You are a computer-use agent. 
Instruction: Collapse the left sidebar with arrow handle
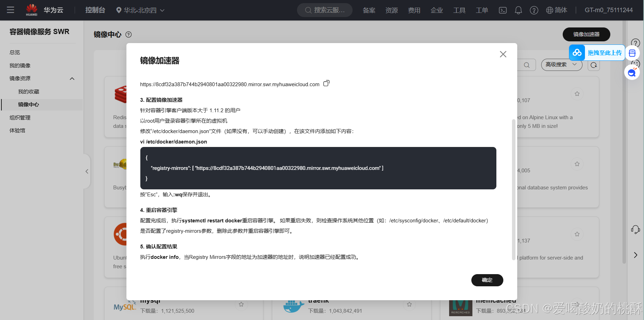point(87,171)
